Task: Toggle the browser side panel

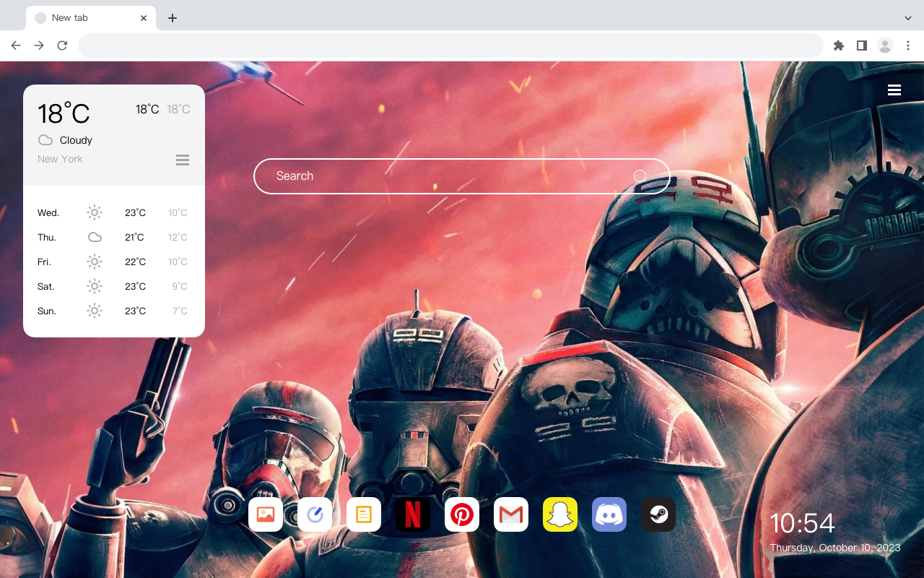Action: [861, 46]
